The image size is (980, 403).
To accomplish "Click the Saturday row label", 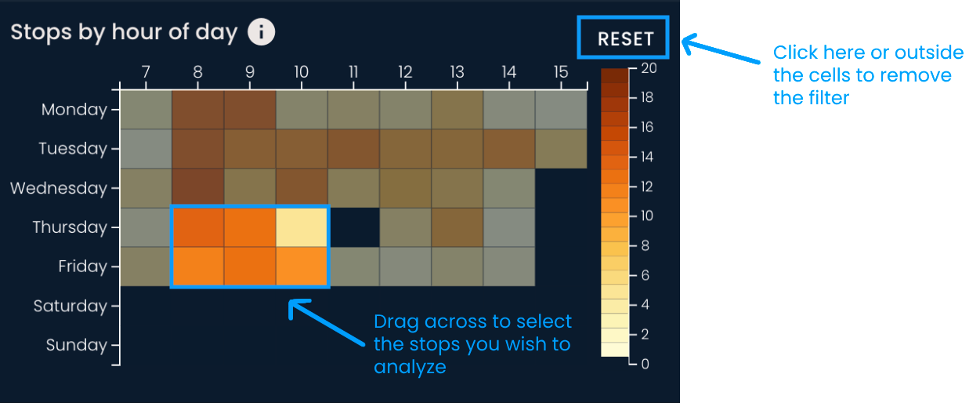I will pyautogui.click(x=70, y=306).
